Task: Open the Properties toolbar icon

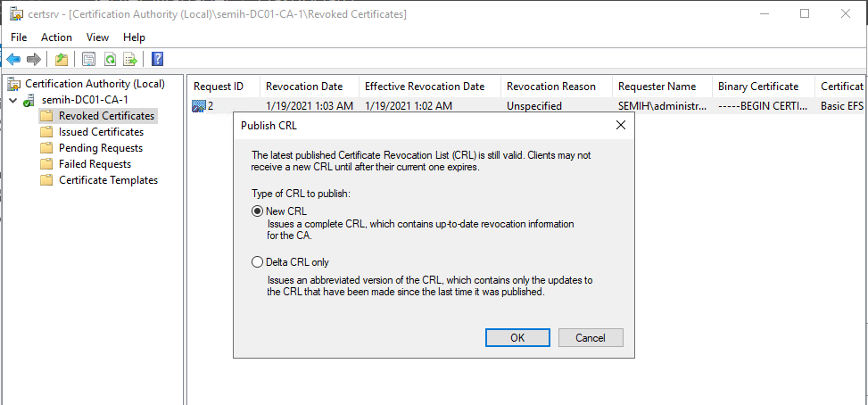Action: pos(88,60)
